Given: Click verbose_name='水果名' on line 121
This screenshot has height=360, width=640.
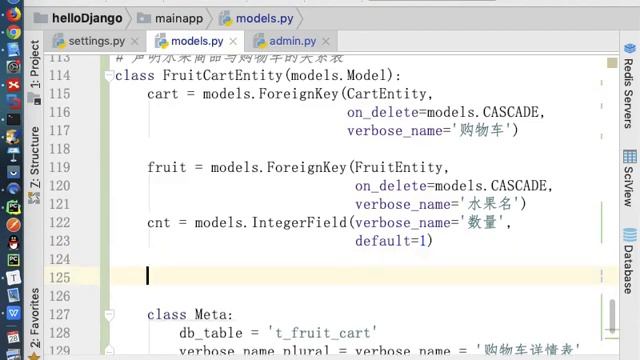Looking at the screenshot, I should tap(437, 204).
